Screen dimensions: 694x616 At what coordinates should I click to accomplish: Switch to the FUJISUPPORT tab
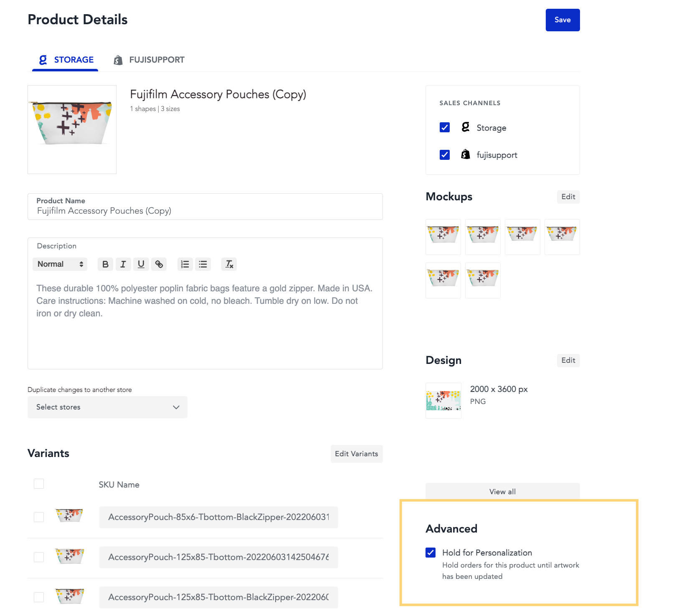tap(149, 60)
